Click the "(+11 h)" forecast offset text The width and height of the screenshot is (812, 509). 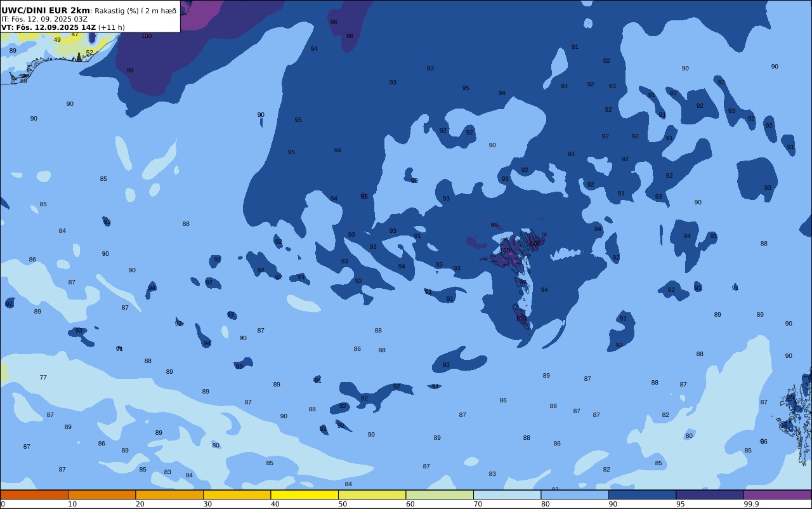(x=112, y=27)
